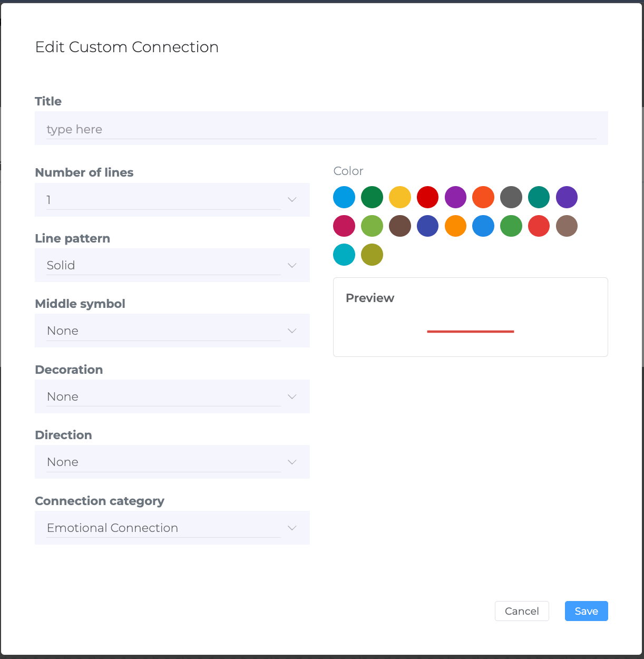Select the brown color swatch

click(400, 226)
